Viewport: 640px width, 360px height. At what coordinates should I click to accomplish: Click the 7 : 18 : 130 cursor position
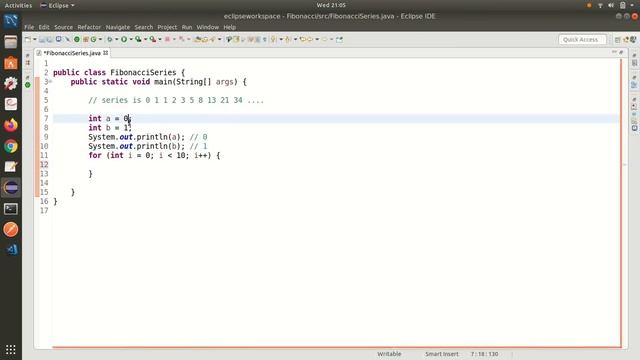(x=484, y=354)
